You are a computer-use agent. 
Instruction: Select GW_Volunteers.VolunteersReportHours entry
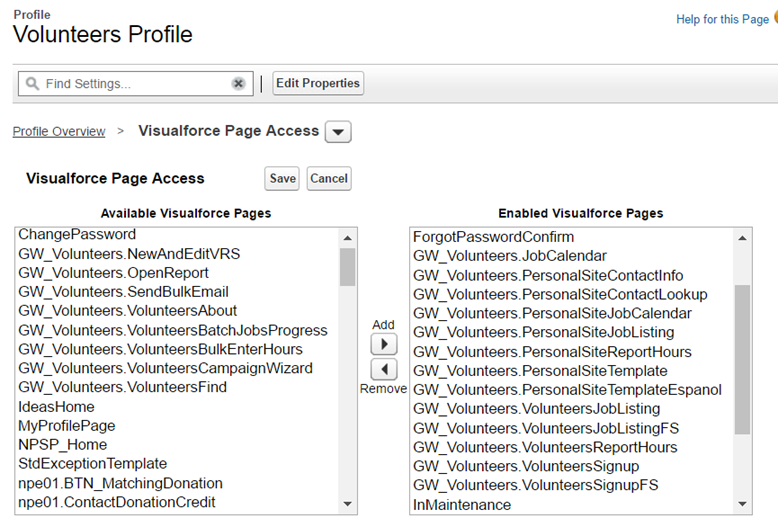coord(573,447)
